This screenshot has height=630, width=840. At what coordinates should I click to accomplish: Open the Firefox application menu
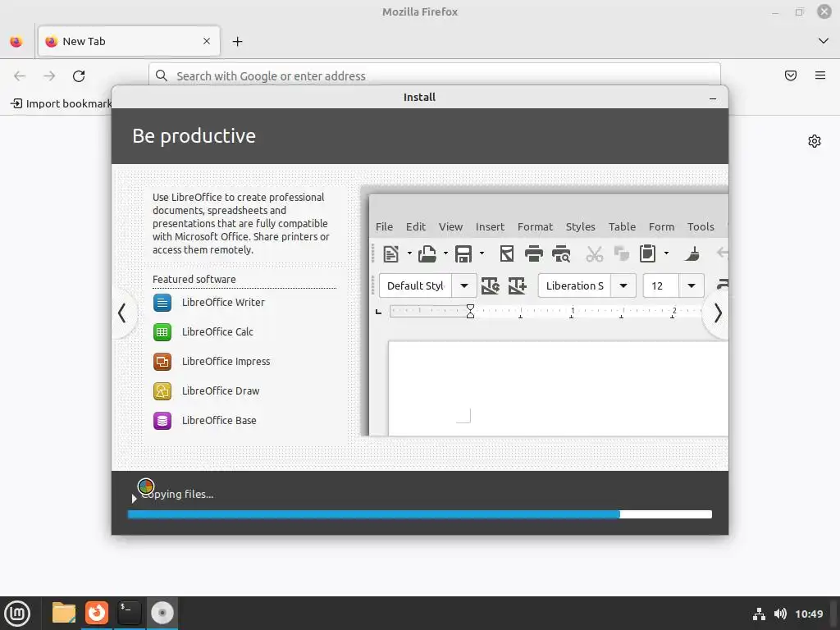click(820, 75)
